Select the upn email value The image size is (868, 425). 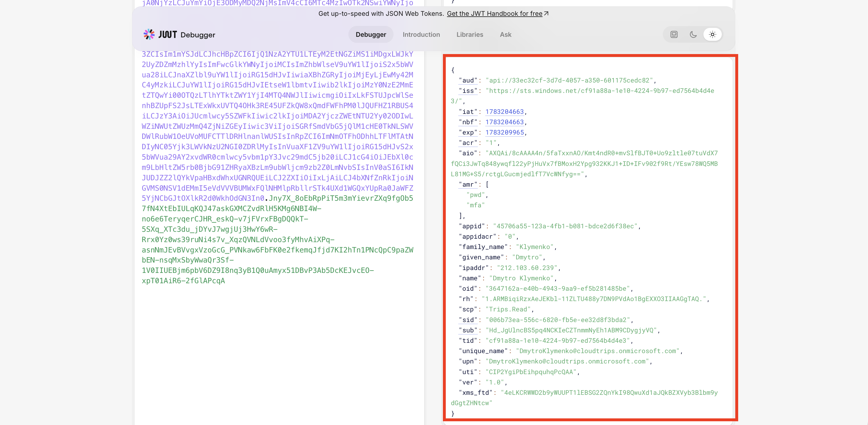point(567,361)
